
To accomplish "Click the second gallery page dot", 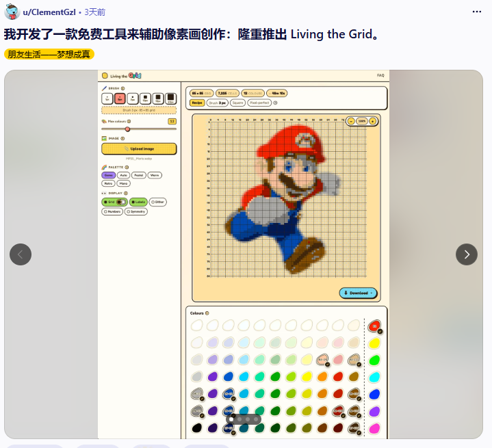I will (x=239, y=419).
